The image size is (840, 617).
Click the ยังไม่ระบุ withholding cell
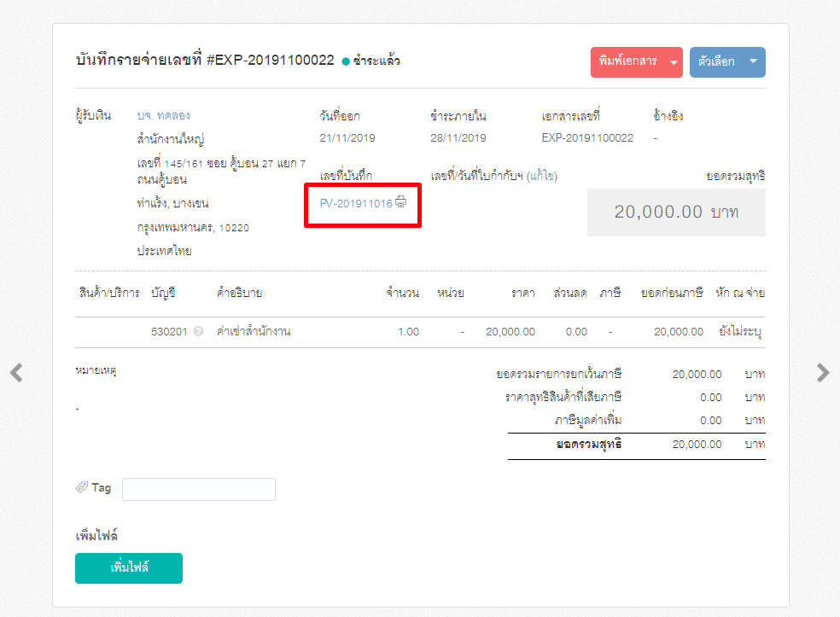740,331
